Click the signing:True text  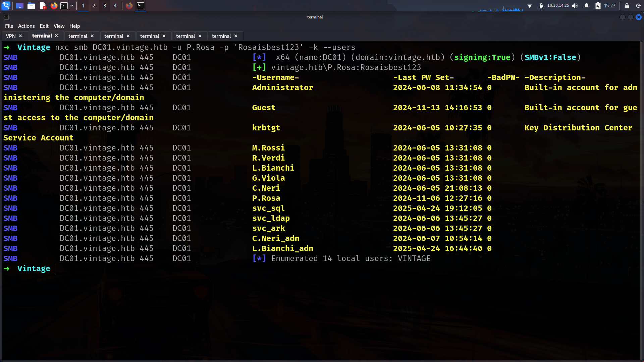[482, 57]
